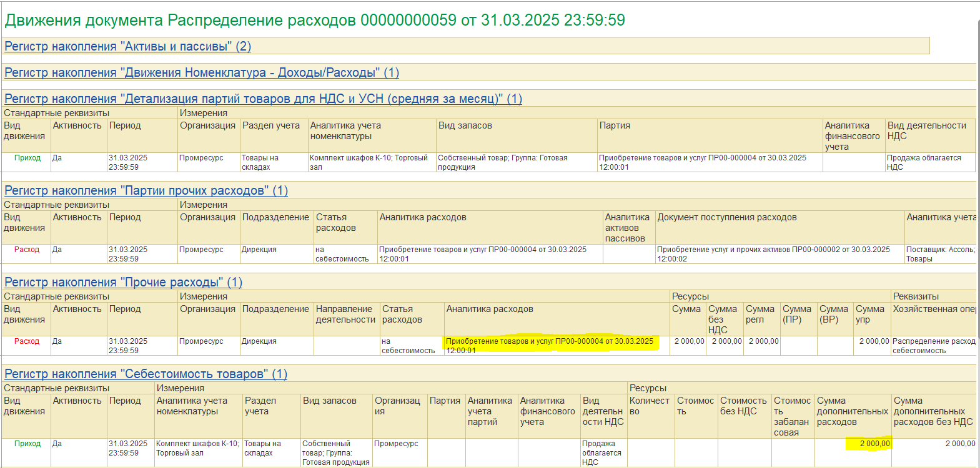Click the document movements title heading

coord(315,21)
